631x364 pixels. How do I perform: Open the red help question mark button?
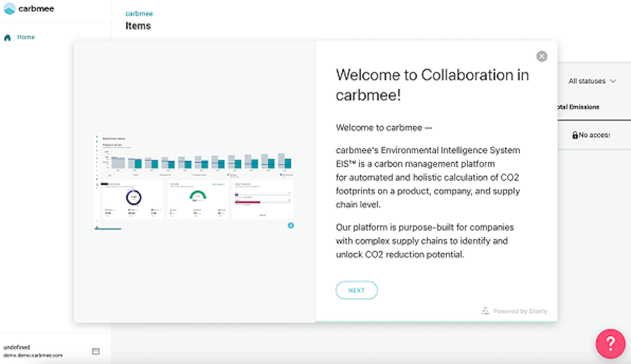(x=610, y=344)
